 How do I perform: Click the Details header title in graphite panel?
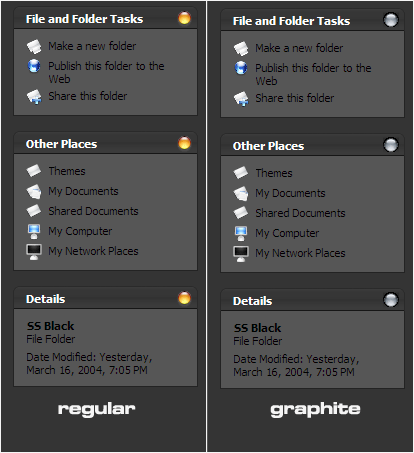coord(252,301)
